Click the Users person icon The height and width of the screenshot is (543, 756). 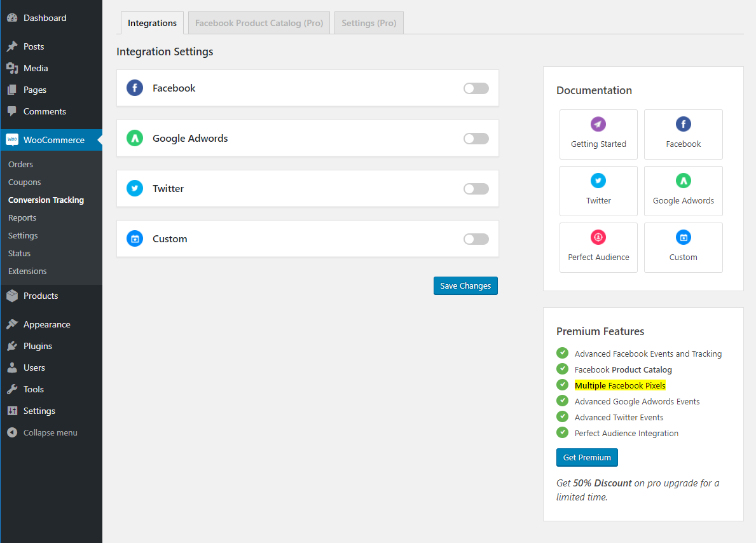pyautogui.click(x=12, y=368)
